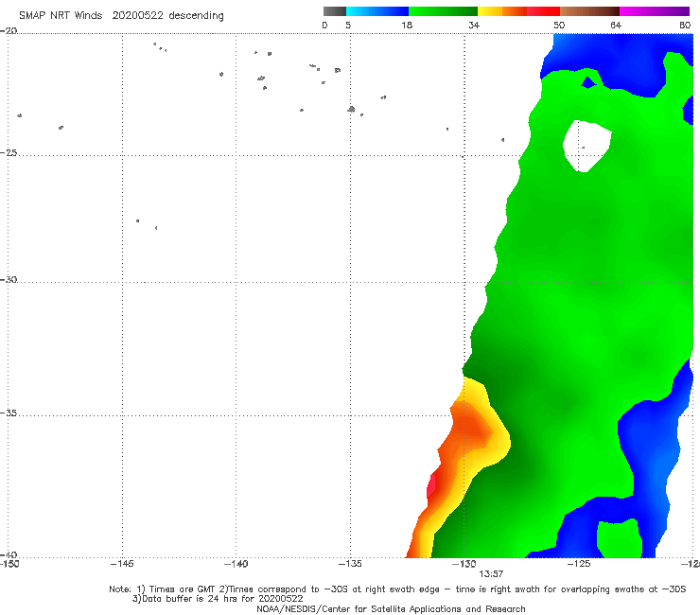Click the latitude label '-30'

pos(9,279)
